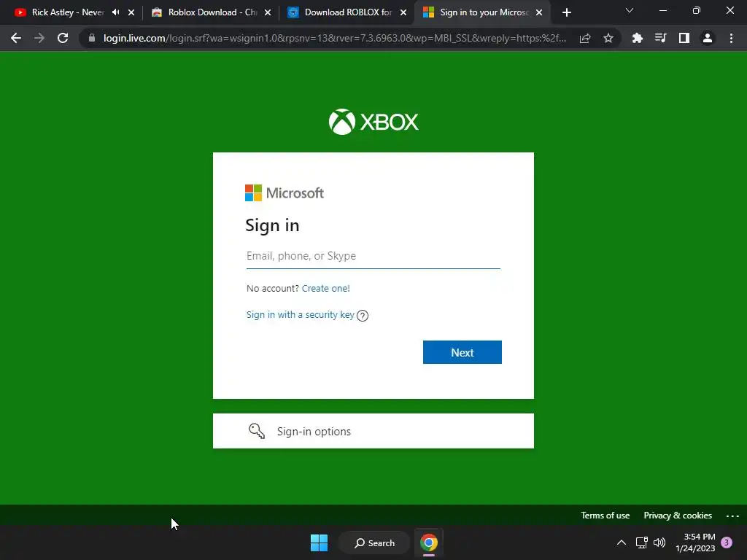Reload the current page
This screenshot has width=747, height=560.
(x=63, y=38)
